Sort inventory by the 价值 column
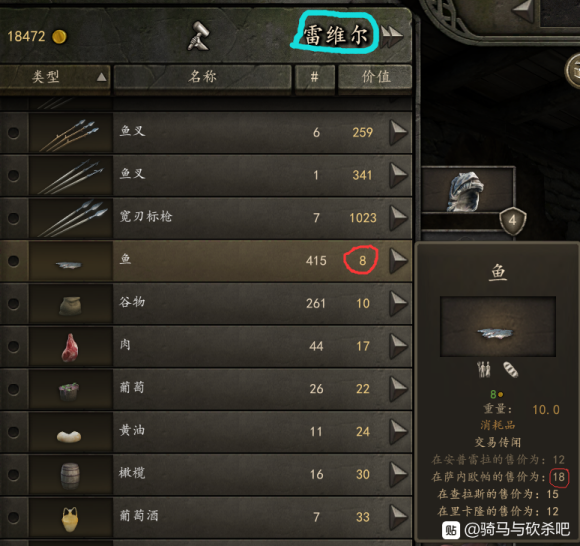This screenshot has width=580, height=546. (x=375, y=77)
